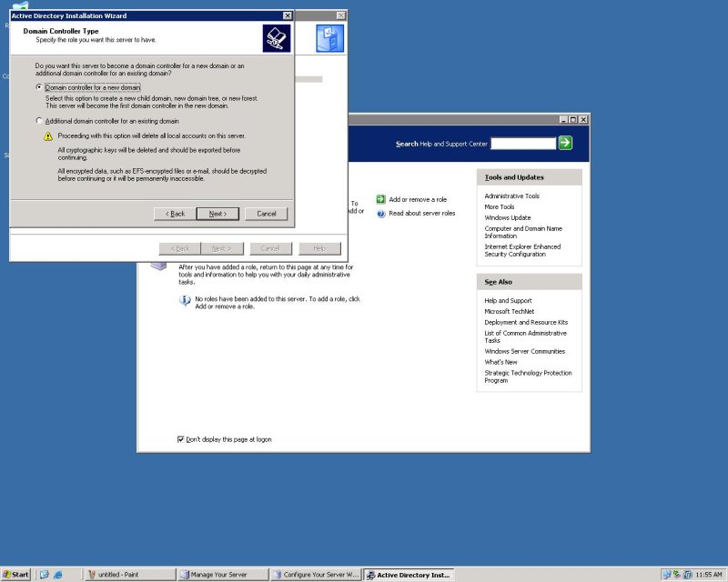This screenshot has width=728, height=582.
Task: Click the info icon beside No roles message
Action: click(185, 300)
